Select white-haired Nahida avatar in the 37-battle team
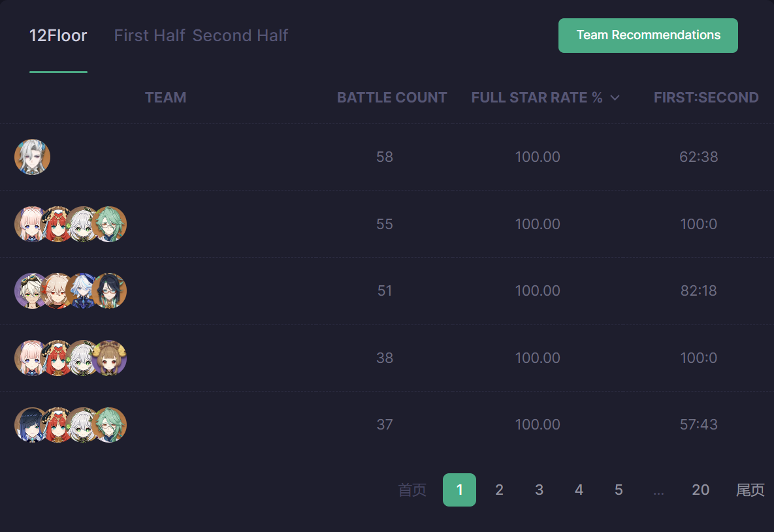The image size is (774, 532). (x=82, y=425)
